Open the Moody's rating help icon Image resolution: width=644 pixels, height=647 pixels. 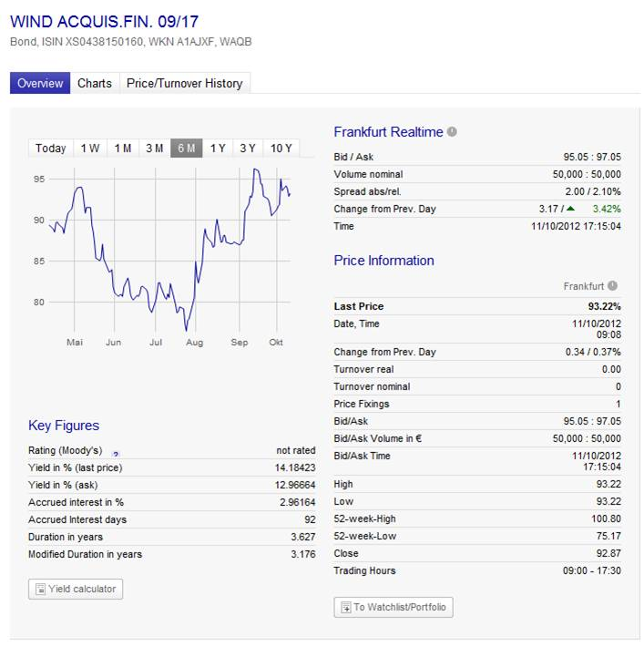point(116,453)
